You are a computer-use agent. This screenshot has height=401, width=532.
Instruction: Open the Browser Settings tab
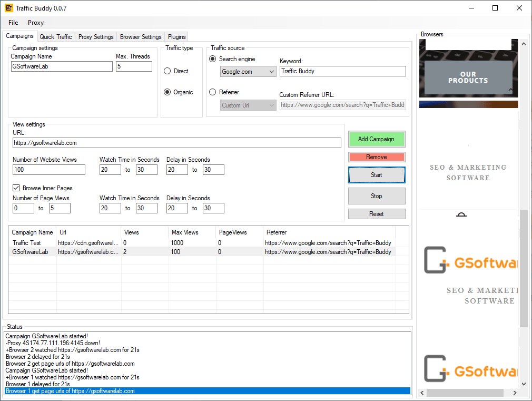[x=141, y=37]
